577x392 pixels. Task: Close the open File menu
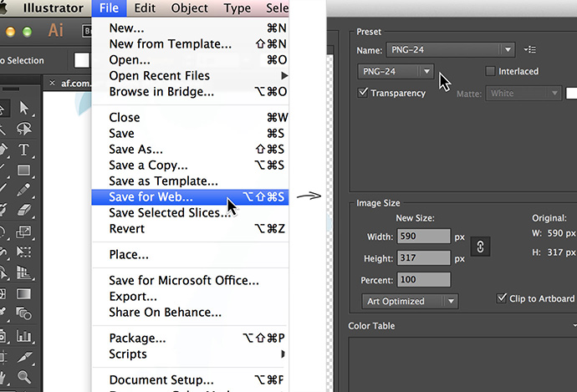(x=109, y=8)
